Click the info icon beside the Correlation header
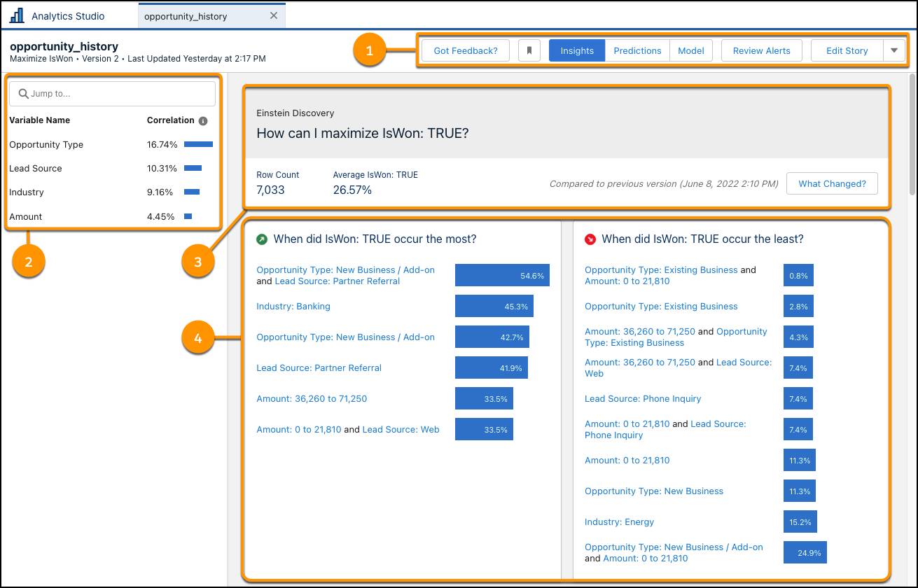 point(202,120)
